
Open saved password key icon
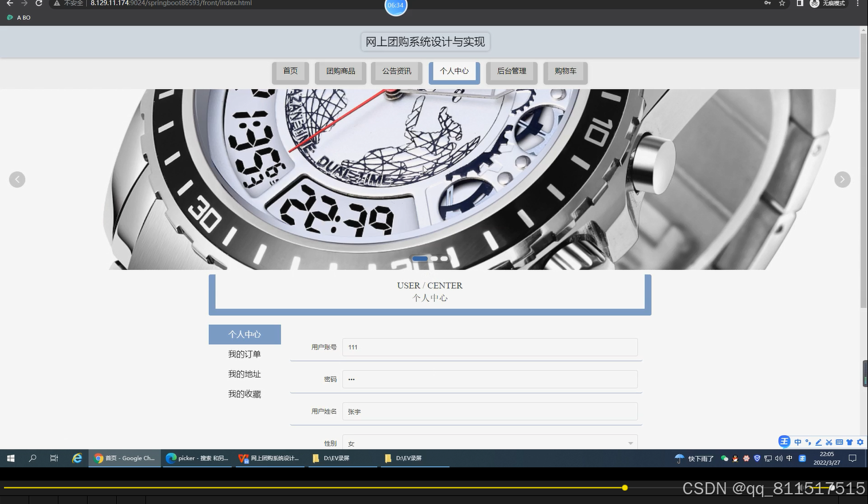[x=767, y=3]
